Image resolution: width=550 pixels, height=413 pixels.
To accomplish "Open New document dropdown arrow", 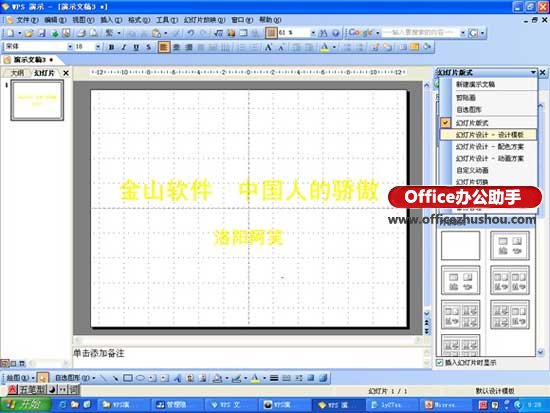I will click(20, 33).
